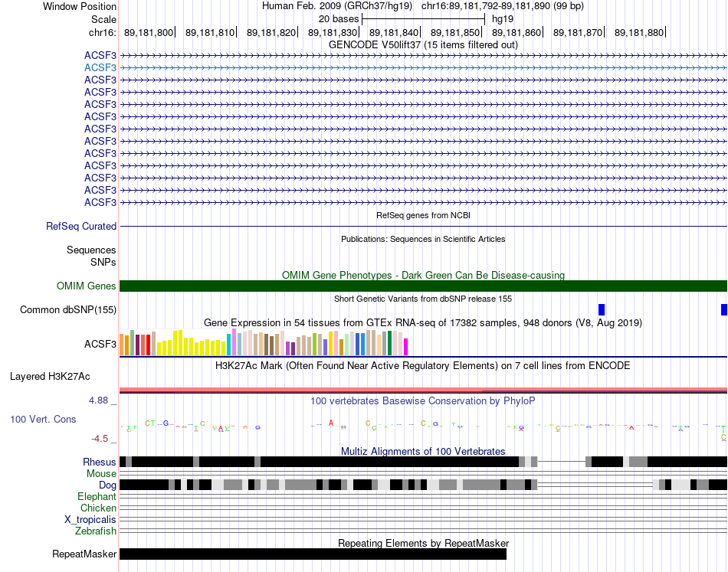728x572 pixels.
Task: Click the chr16: ruler label
Action: tap(102, 32)
